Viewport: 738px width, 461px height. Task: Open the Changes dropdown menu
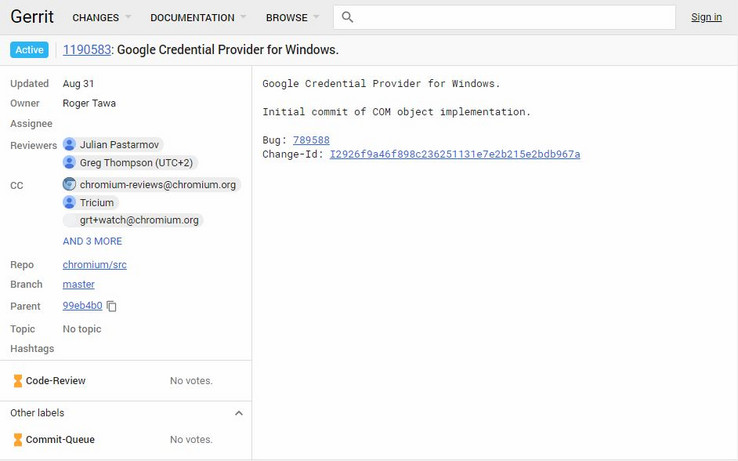[x=101, y=18]
